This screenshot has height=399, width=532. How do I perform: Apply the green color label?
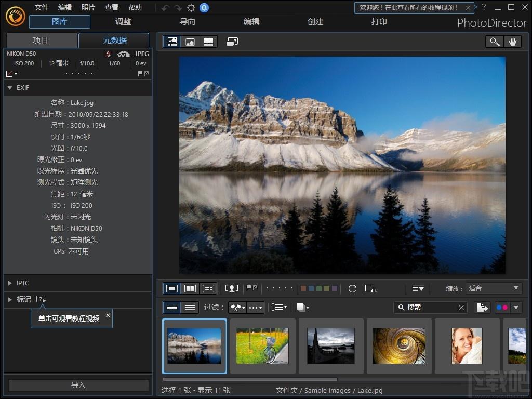pyautogui.click(x=319, y=288)
